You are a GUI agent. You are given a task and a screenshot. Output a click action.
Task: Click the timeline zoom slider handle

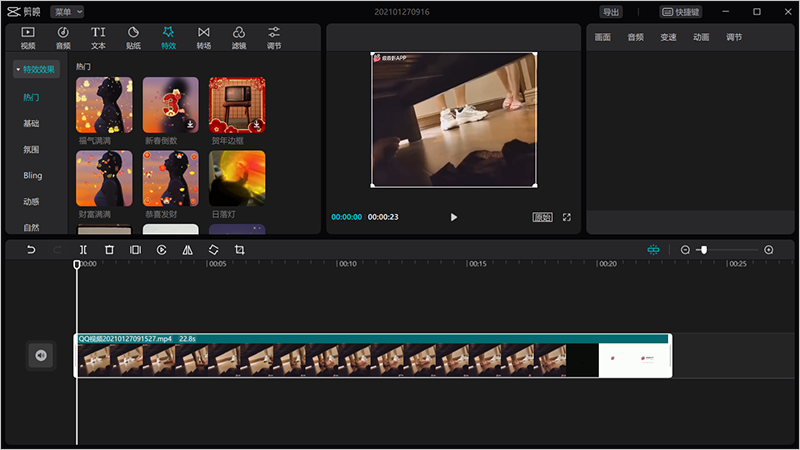click(704, 250)
